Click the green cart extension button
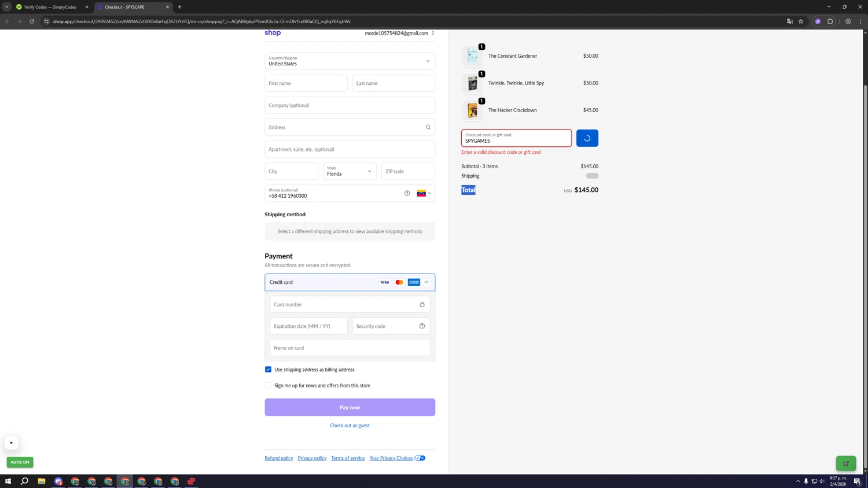 coord(846,463)
